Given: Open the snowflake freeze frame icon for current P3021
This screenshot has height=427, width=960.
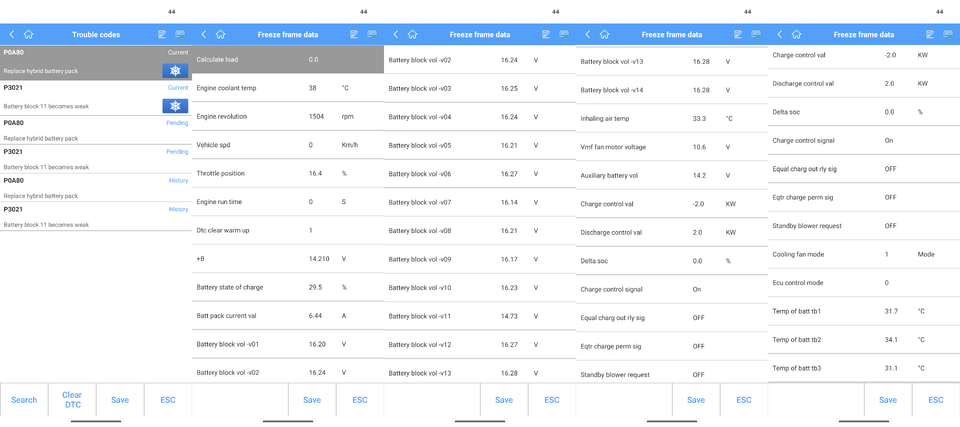Looking at the screenshot, I should click(x=175, y=106).
